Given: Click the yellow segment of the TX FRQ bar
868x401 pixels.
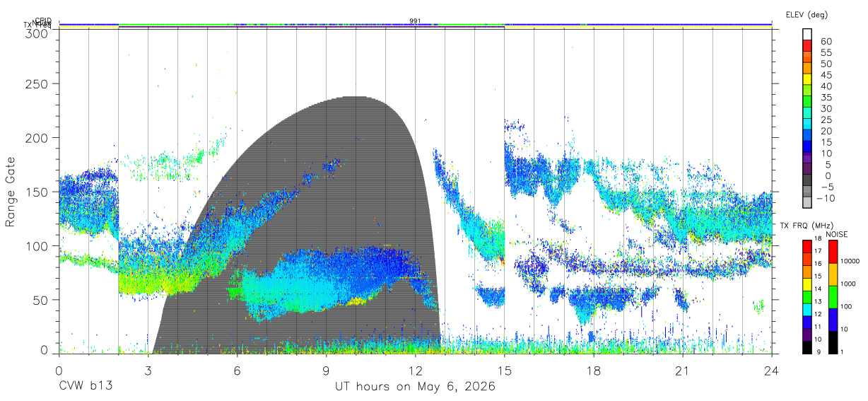Looking at the screenshot, I should pyautogui.click(x=807, y=284).
